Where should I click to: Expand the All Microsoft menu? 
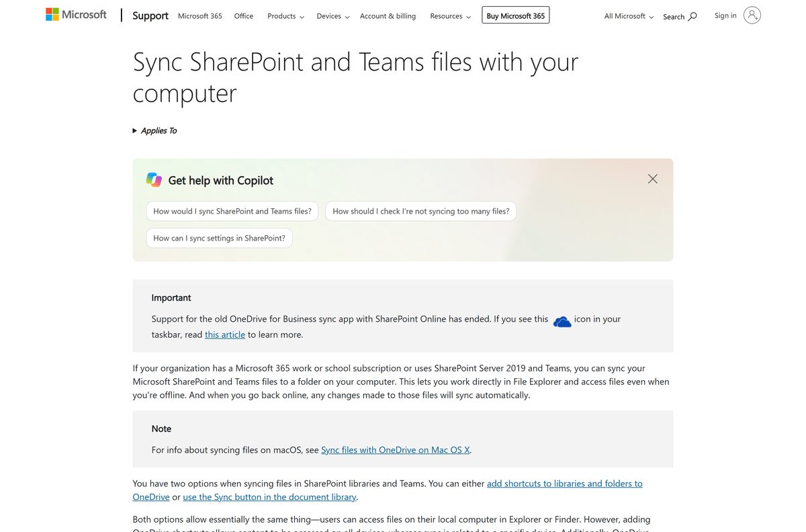629,16
